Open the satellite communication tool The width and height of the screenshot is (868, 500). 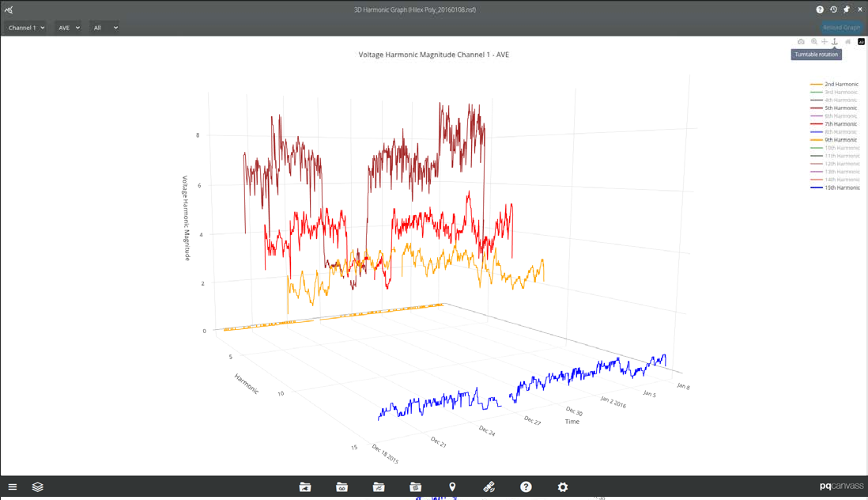point(489,487)
